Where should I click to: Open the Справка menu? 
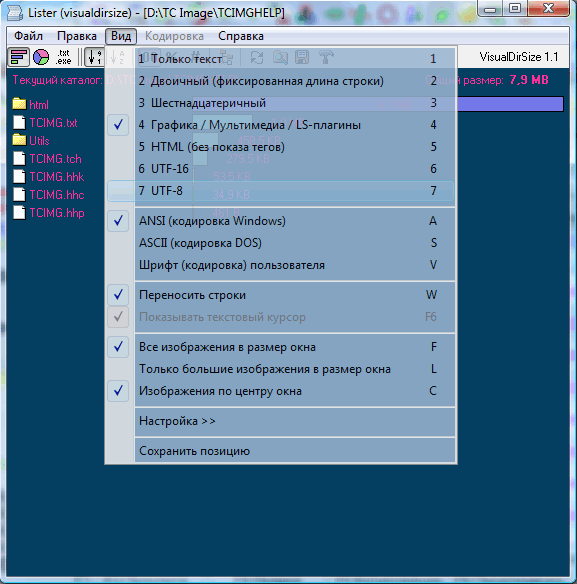click(x=241, y=36)
